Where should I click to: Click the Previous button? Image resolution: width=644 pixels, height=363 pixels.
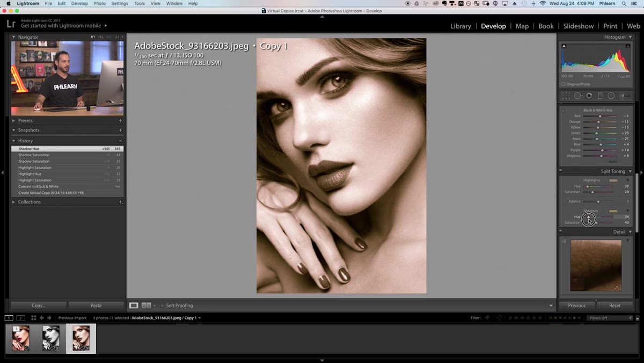click(577, 306)
